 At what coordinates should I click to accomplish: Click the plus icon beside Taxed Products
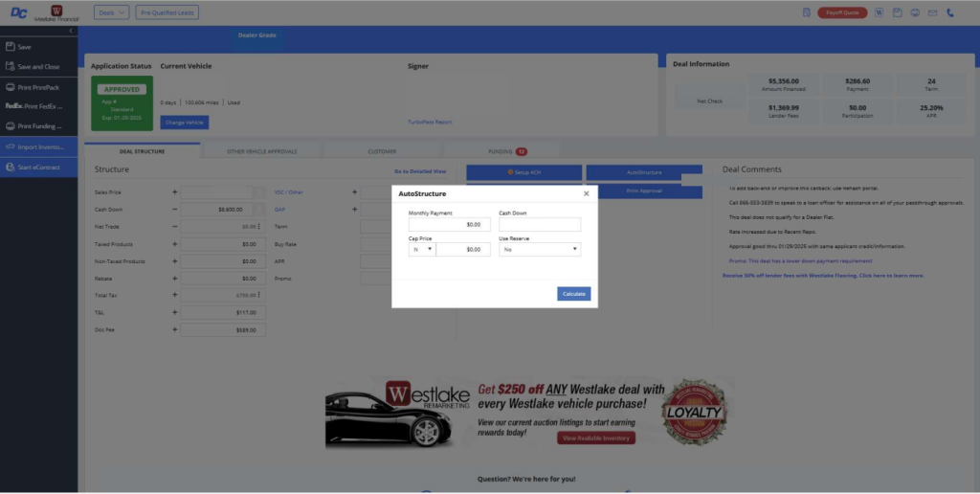click(174, 244)
